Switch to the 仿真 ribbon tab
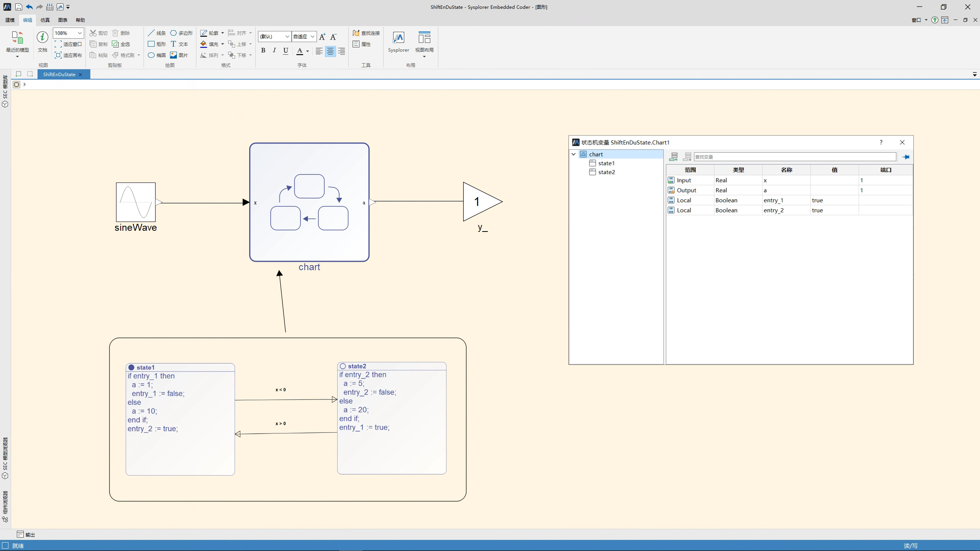This screenshot has width=980, height=551. 45,20
